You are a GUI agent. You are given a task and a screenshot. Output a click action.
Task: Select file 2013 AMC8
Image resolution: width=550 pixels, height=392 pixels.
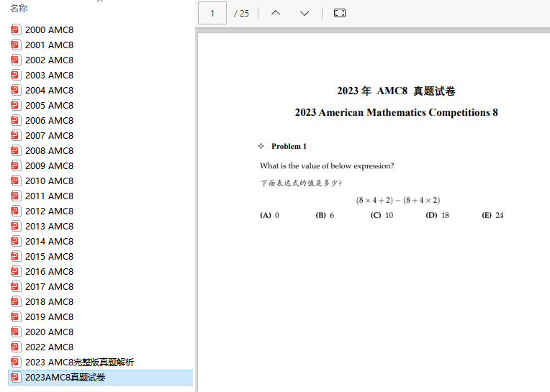49,226
